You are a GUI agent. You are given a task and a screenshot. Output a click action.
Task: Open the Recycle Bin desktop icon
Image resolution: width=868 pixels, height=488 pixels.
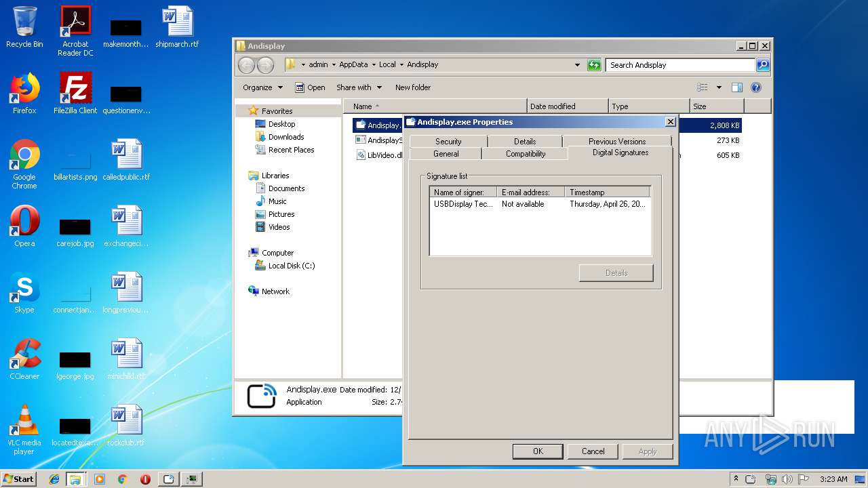24,27
